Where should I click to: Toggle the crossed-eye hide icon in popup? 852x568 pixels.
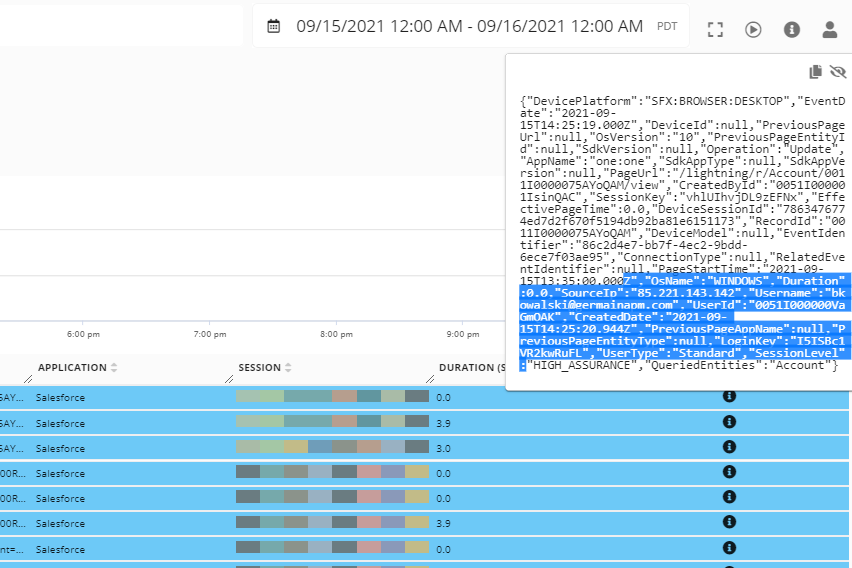(x=837, y=72)
